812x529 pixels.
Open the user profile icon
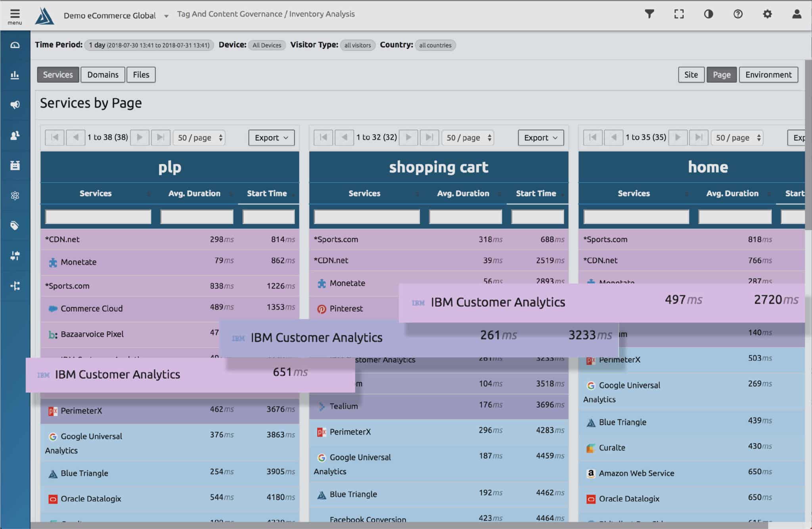[797, 14]
